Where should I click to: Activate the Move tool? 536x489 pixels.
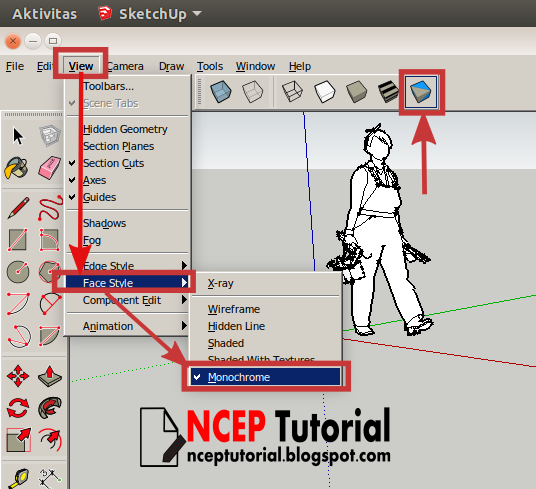[18, 376]
